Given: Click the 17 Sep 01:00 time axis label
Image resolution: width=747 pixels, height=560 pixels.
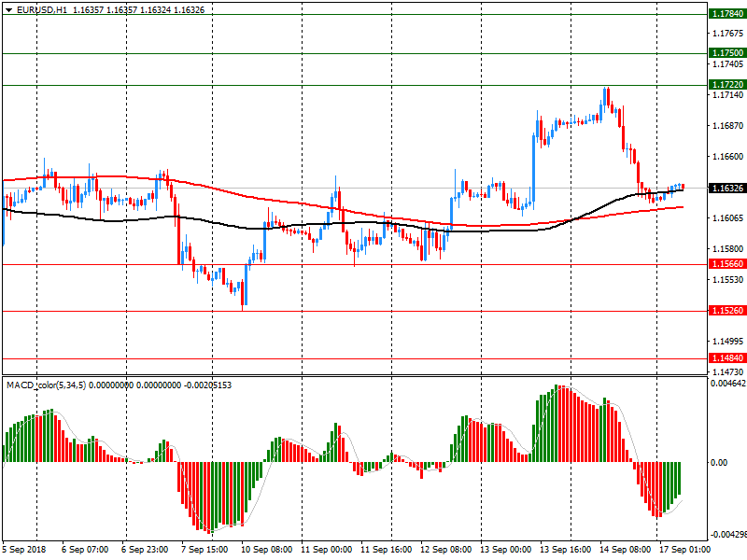Looking at the screenshot, I should coord(684,550).
